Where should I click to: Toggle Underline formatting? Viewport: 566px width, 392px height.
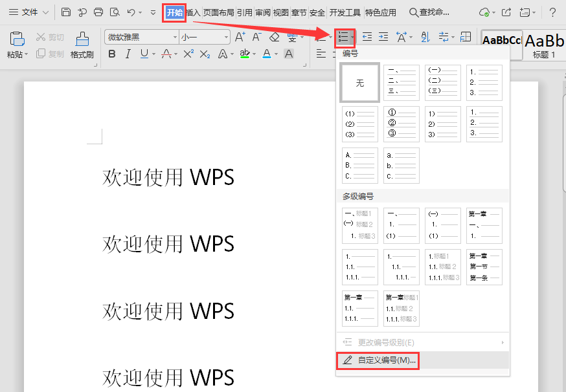pyautogui.click(x=144, y=54)
